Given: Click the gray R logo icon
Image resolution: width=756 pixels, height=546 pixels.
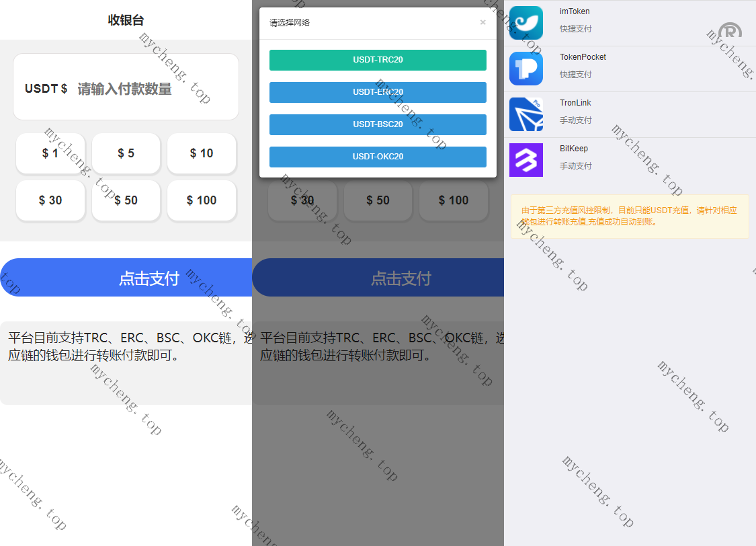Looking at the screenshot, I should coord(730,32).
